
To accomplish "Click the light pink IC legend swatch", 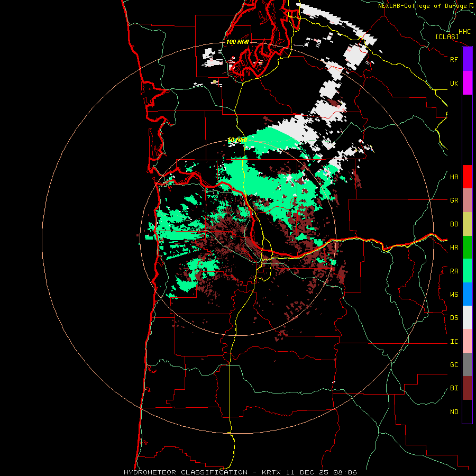I will coord(467,341).
